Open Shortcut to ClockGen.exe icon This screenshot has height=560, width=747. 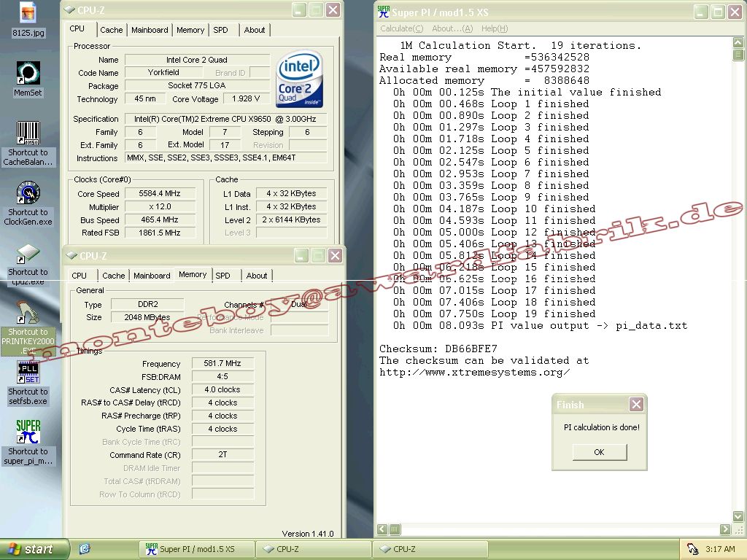point(28,192)
